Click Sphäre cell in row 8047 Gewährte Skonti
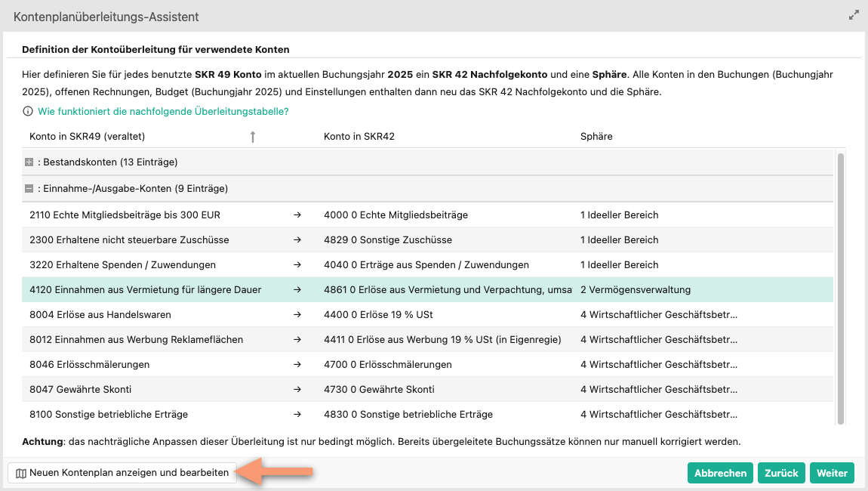Image resolution: width=868 pixels, height=491 pixels. (x=659, y=390)
